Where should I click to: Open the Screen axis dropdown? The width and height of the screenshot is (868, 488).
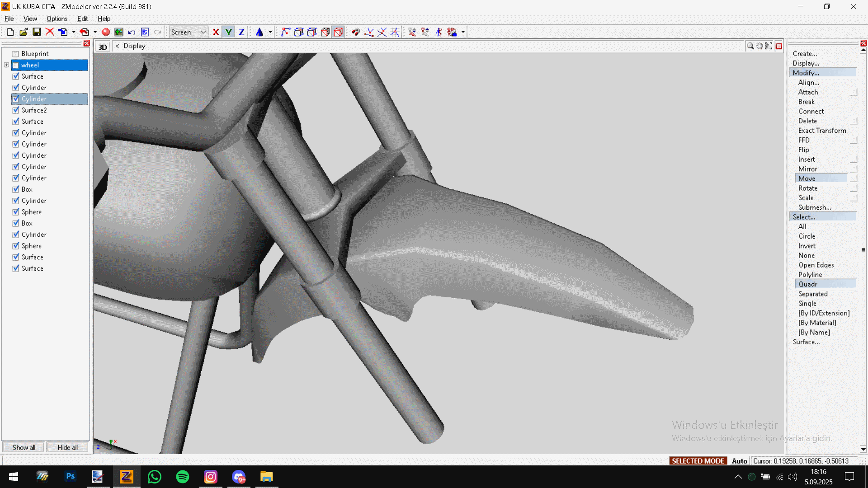[x=203, y=32]
